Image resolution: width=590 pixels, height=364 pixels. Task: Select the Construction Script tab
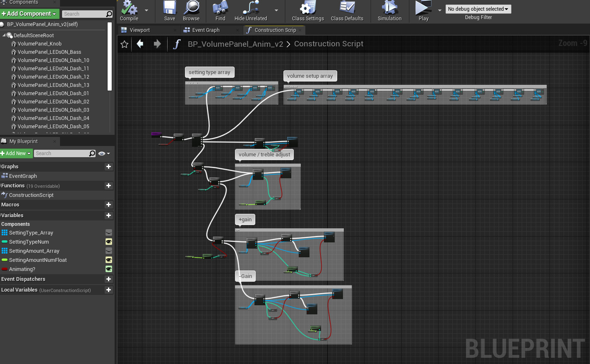pyautogui.click(x=275, y=30)
